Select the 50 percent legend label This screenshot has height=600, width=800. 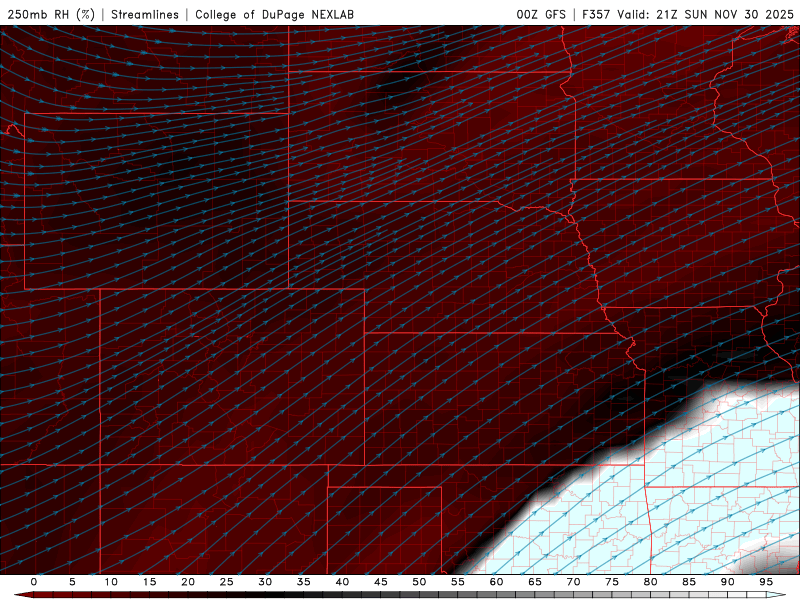(x=419, y=582)
